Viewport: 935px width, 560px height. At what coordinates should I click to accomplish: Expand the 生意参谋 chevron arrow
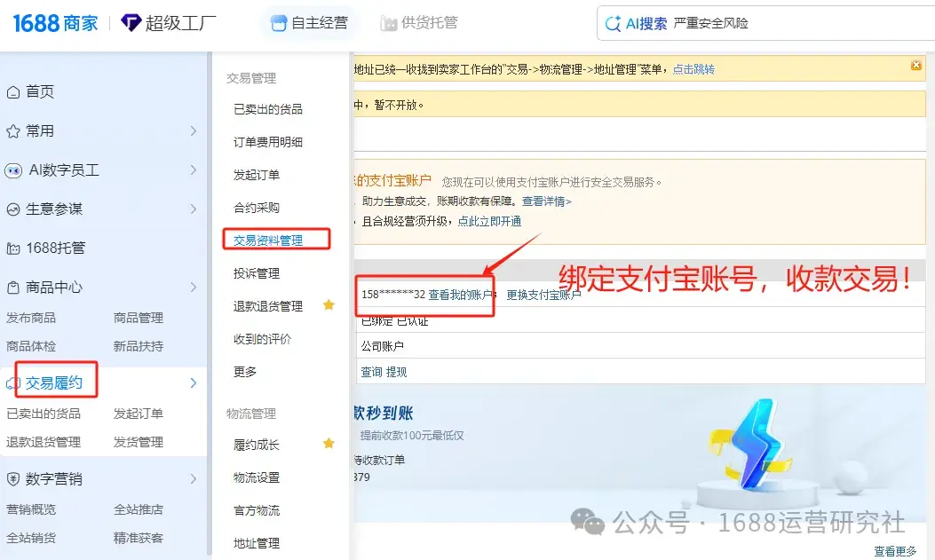[x=194, y=209]
